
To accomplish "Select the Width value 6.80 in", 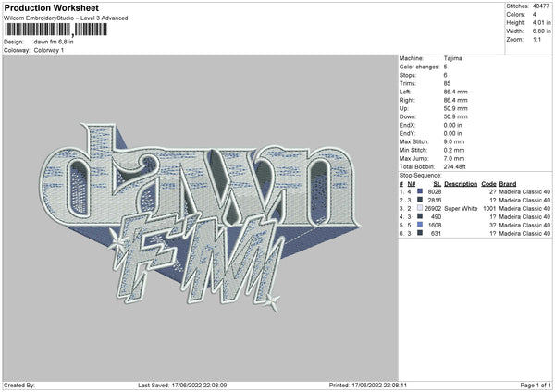I will [541, 31].
